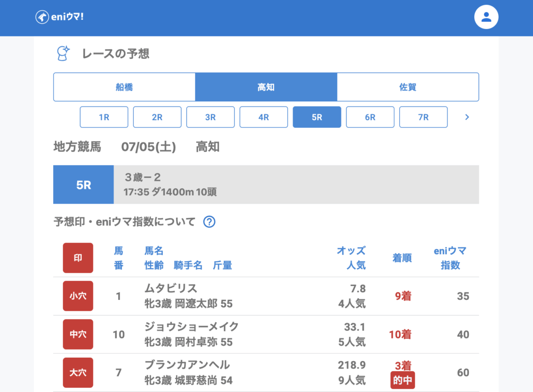Select race 6R
Viewport: 533px width, 392px height.
coord(370,117)
